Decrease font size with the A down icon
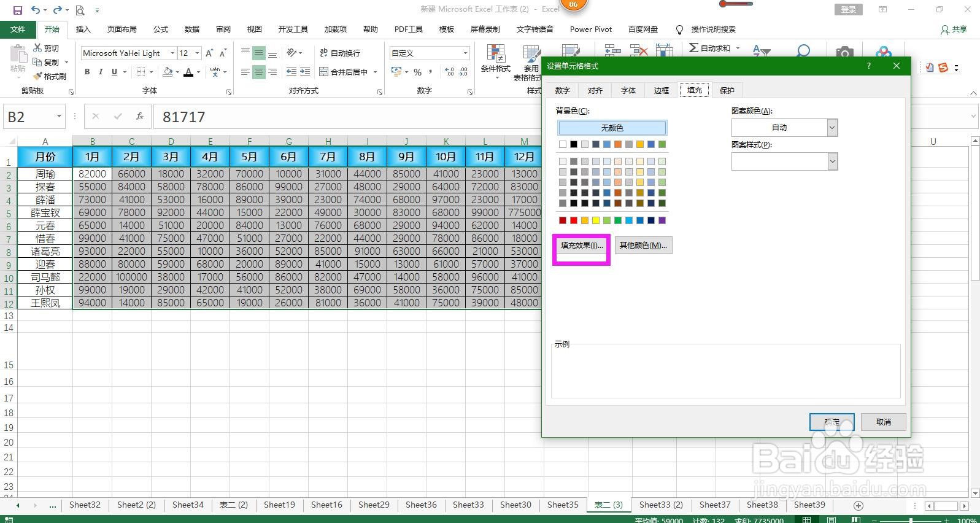 [223, 53]
